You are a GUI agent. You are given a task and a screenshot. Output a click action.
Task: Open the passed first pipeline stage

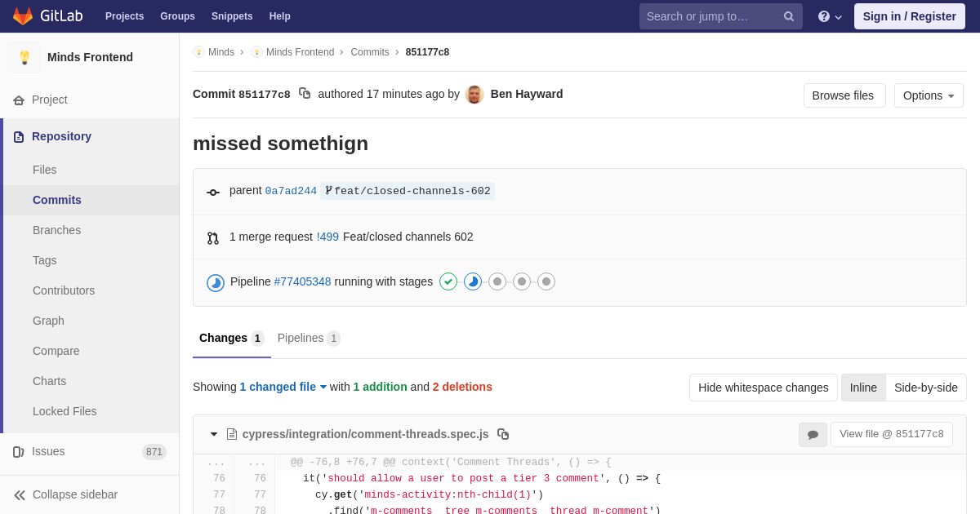(x=448, y=281)
